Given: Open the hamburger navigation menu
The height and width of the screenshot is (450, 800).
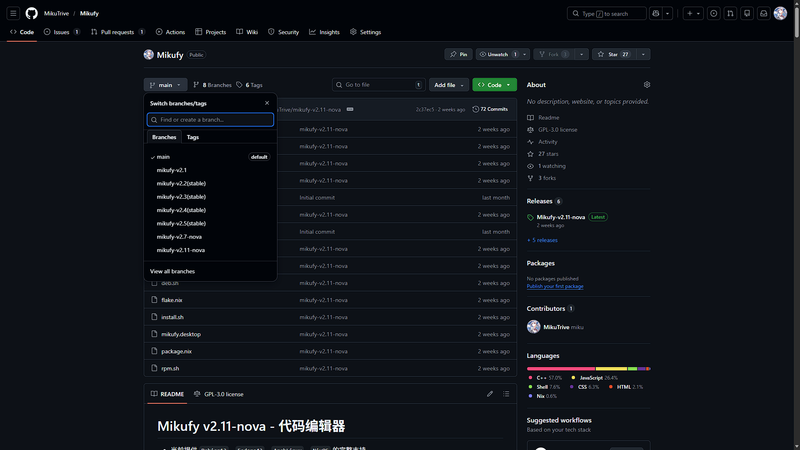Looking at the screenshot, I should point(12,13).
